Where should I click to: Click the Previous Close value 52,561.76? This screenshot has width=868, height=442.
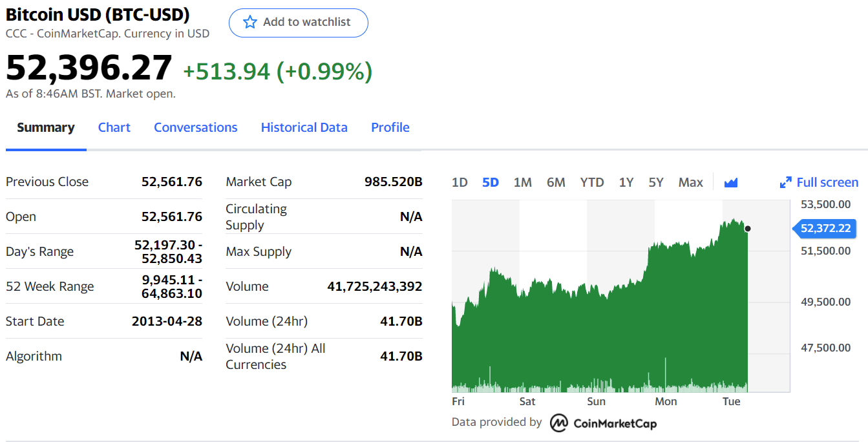coord(172,182)
